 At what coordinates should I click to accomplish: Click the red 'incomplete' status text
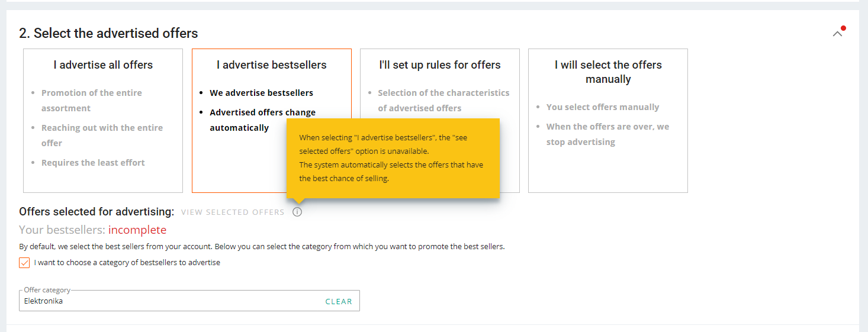pos(137,230)
